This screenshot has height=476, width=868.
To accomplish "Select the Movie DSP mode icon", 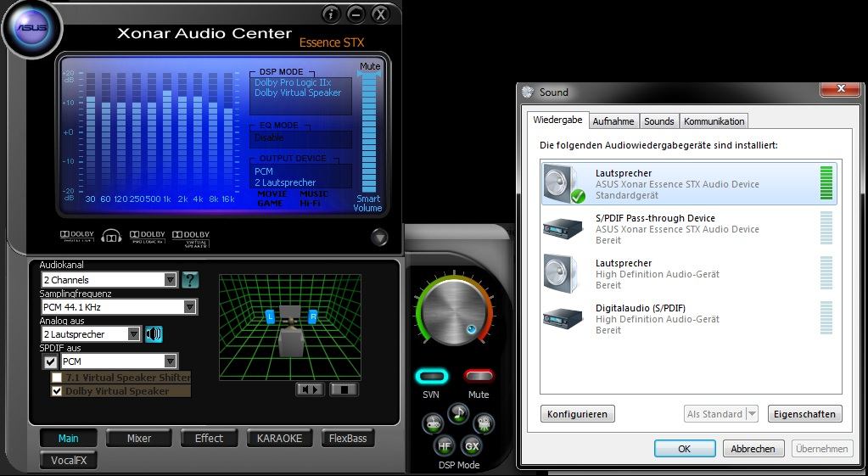I will pyautogui.click(x=484, y=423).
